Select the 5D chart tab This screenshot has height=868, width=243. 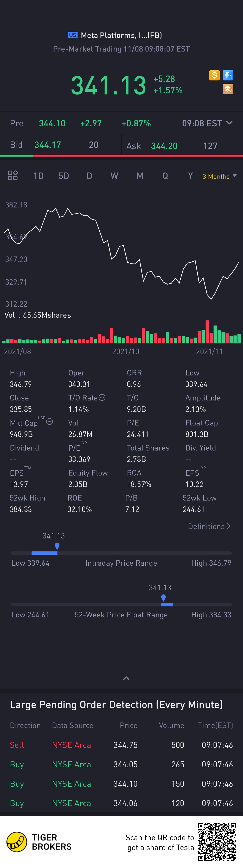coord(64,176)
